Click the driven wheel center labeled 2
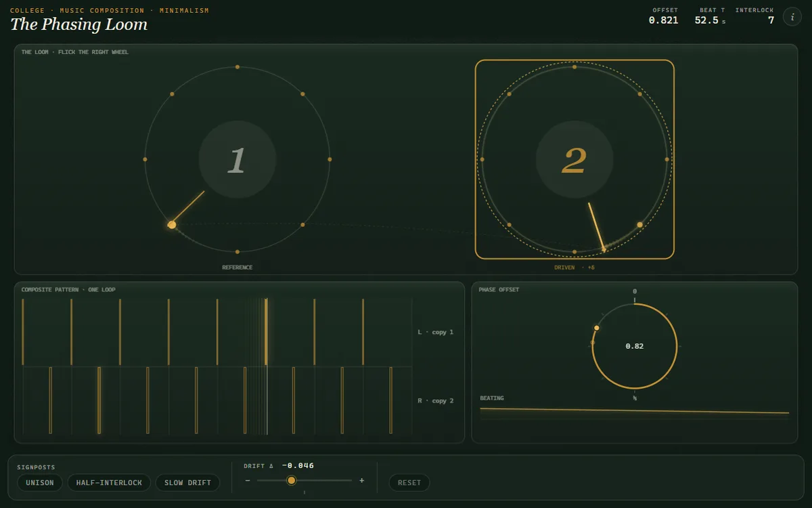 coord(574,160)
